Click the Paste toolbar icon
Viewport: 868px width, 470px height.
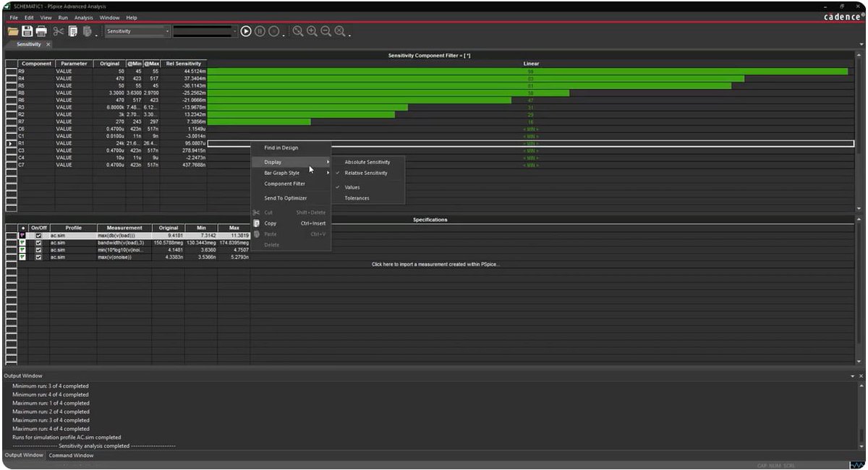[x=88, y=31]
